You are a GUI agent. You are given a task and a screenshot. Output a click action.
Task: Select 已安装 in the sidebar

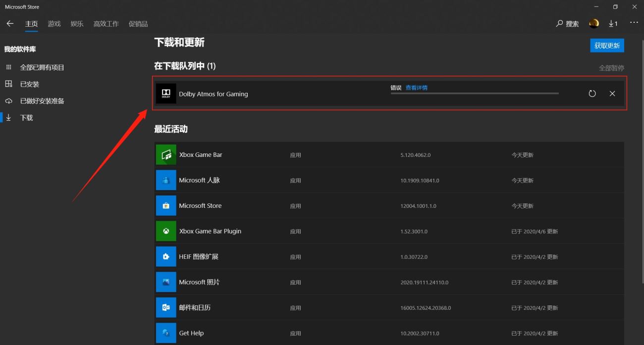point(30,84)
